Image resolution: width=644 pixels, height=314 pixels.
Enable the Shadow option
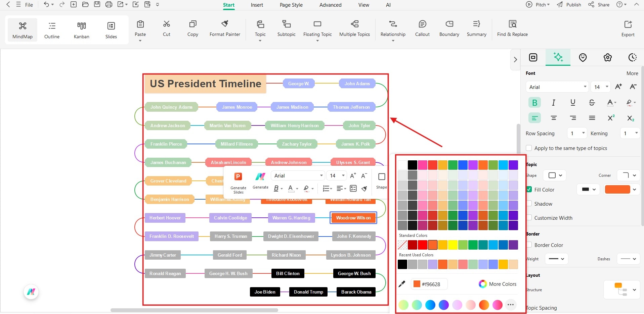tap(528, 204)
